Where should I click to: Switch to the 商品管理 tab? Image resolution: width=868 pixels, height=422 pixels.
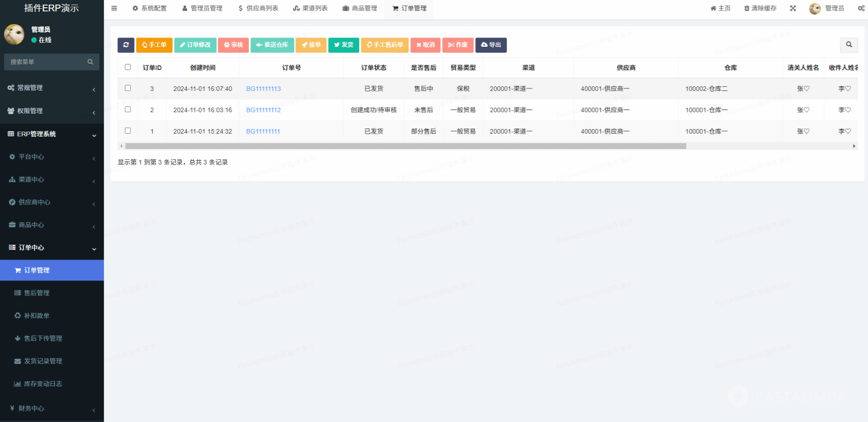[x=360, y=8]
